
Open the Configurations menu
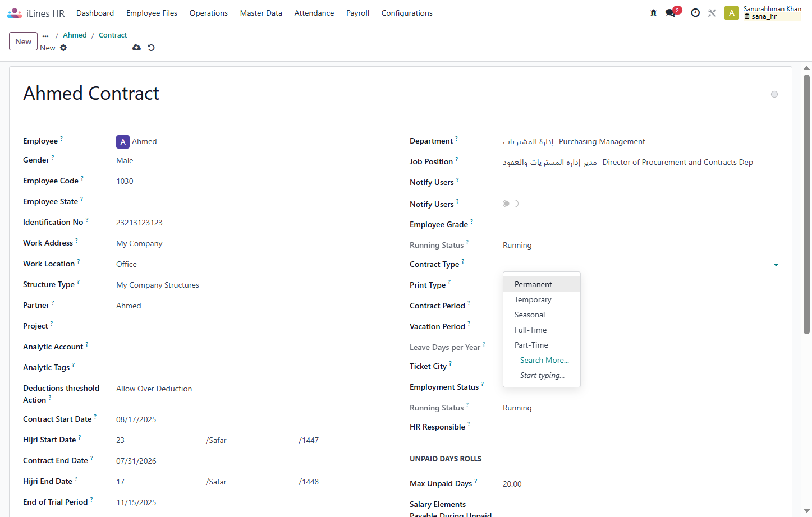pyautogui.click(x=407, y=13)
